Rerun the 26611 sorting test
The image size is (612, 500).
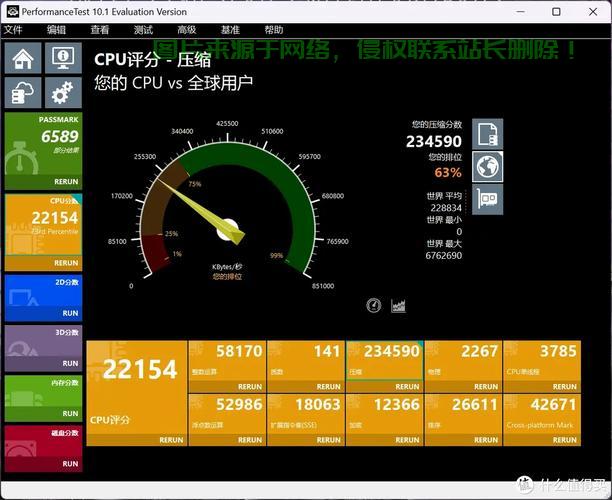click(486, 440)
